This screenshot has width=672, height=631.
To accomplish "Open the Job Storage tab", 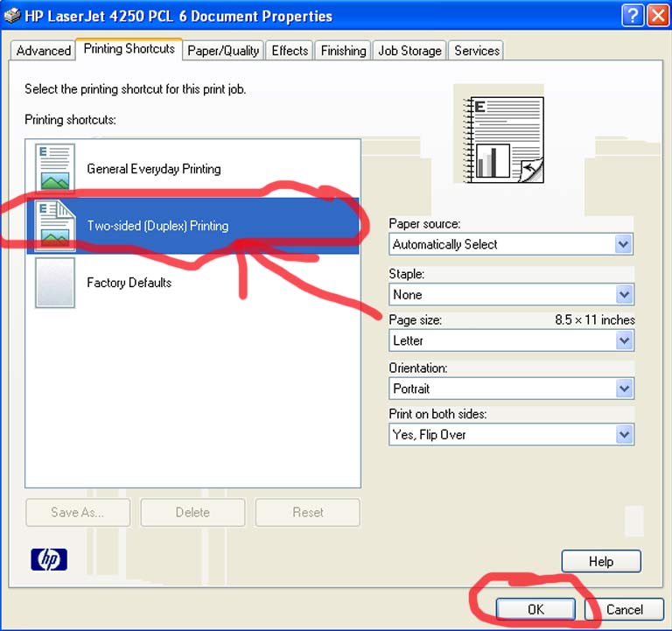I will point(409,51).
